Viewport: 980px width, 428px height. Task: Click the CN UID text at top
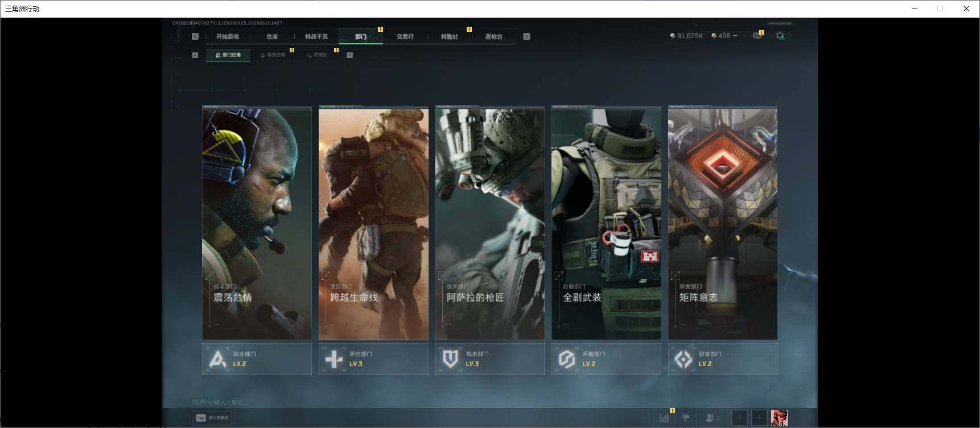227,23
